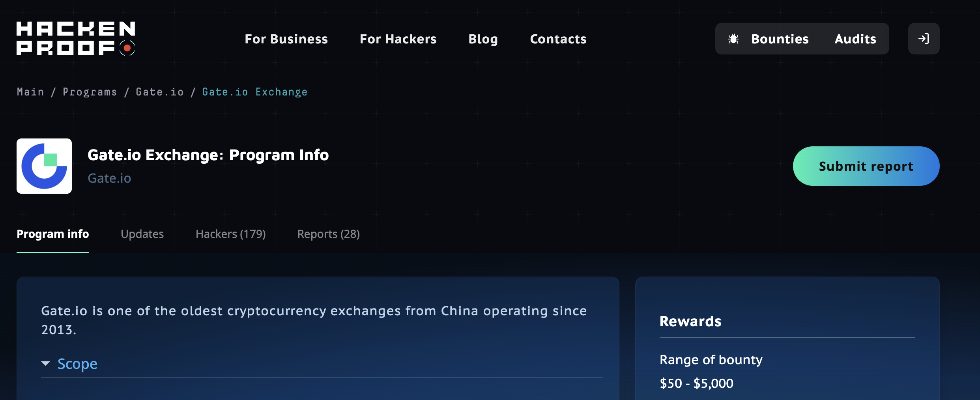Open the sign-in arrow icon
Screen dimensions: 980x400
point(923,39)
